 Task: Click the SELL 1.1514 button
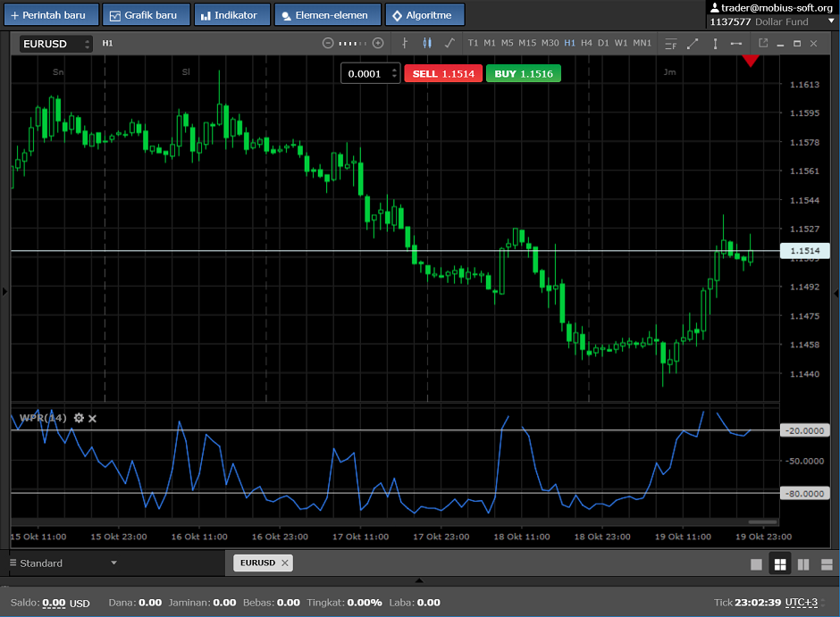[x=443, y=74]
